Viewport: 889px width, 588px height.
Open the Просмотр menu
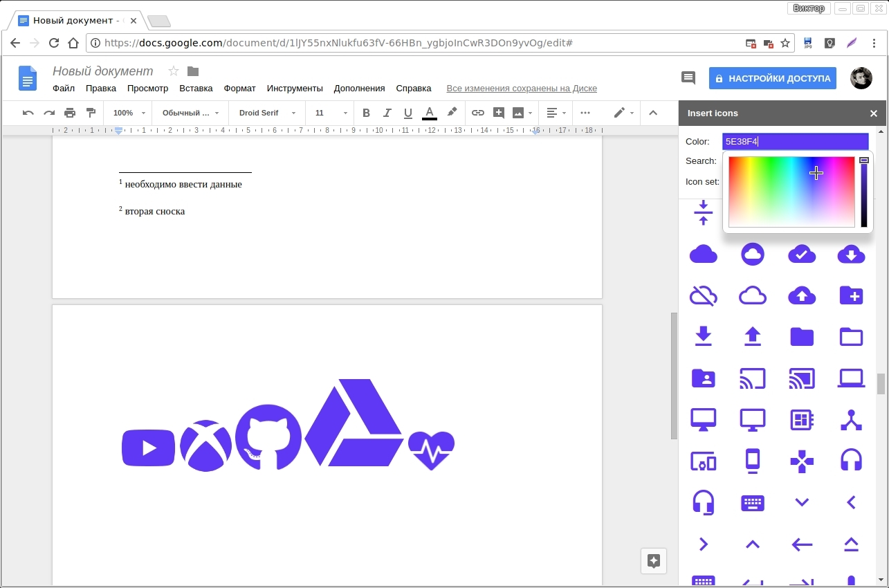(147, 89)
